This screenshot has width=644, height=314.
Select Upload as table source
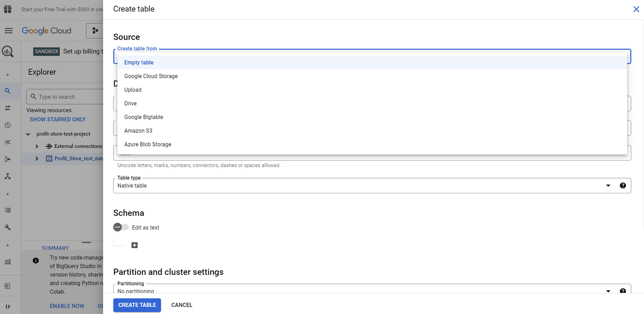pyautogui.click(x=372, y=90)
